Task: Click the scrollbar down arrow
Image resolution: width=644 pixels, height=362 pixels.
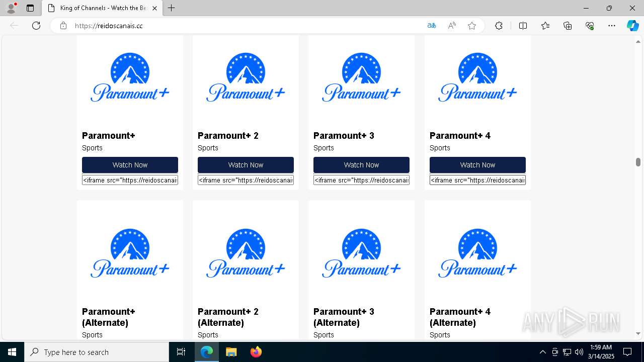Action: pos(638,333)
